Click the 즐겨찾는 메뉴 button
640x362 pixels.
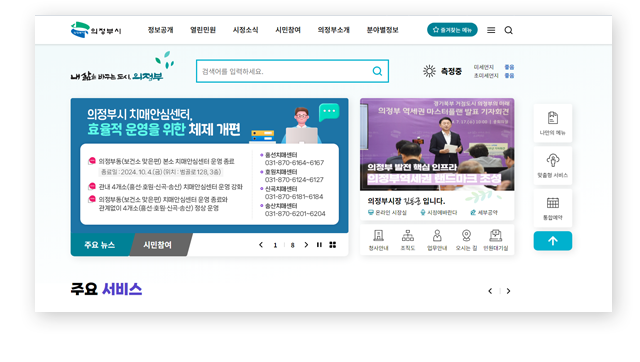pos(452,30)
